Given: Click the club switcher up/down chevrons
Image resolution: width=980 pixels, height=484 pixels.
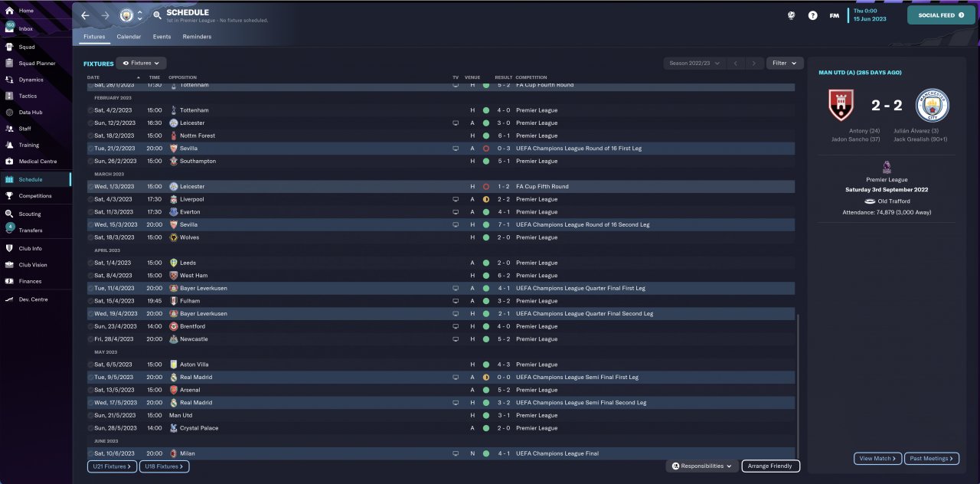Looking at the screenshot, I should tap(140, 15).
